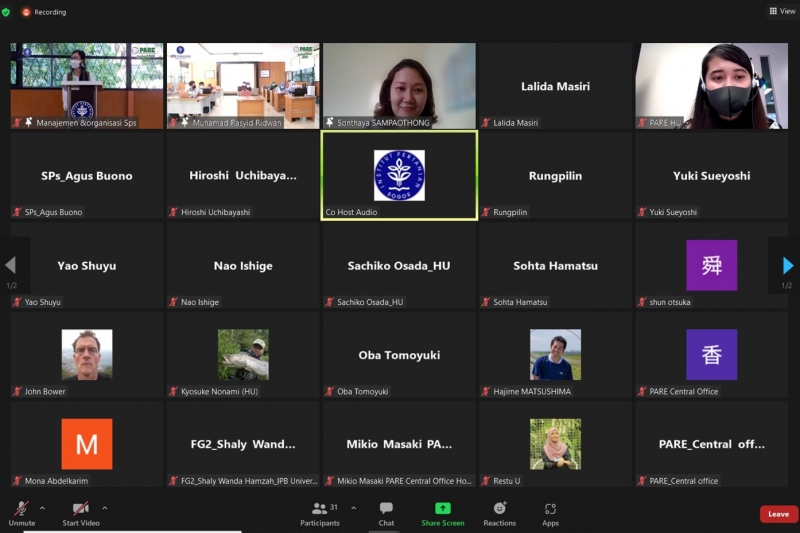This screenshot has width=800, height=533.
Task: Expand video options arrow beside Start Video
Action: tap(104, 508)
